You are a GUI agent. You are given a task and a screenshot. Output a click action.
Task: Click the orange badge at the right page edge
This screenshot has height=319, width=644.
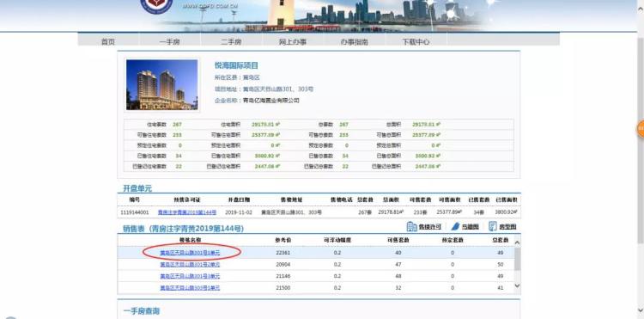tap(641, 129)
